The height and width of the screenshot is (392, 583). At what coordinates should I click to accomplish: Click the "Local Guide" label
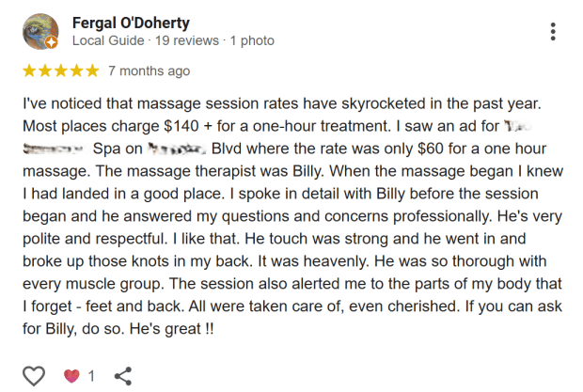click(108, 40)
